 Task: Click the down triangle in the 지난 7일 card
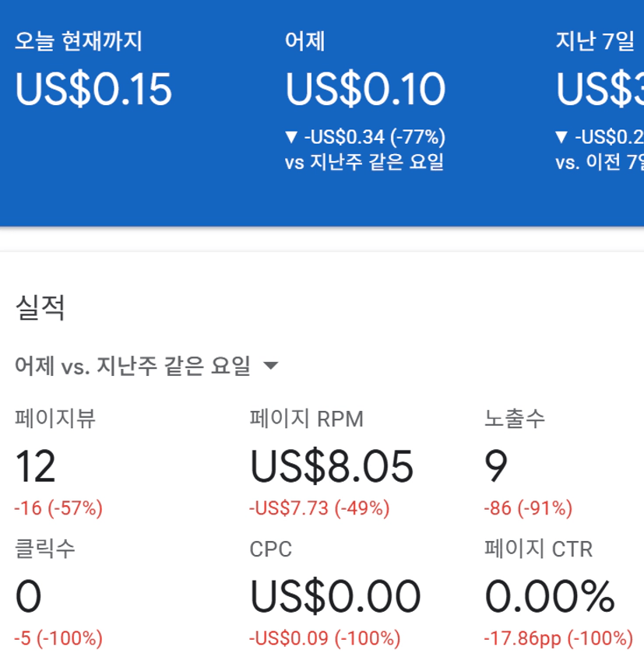pos(562,138)
